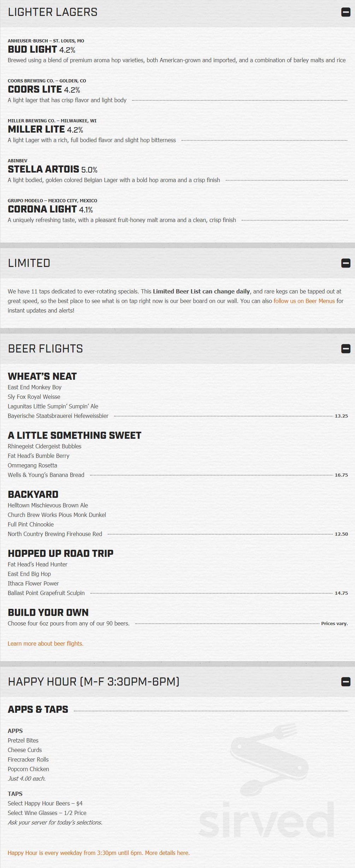Click Hopped Up Road Trip flight heading
The image size is (355, 868).
pyautogui.click(x=60, y=553)
